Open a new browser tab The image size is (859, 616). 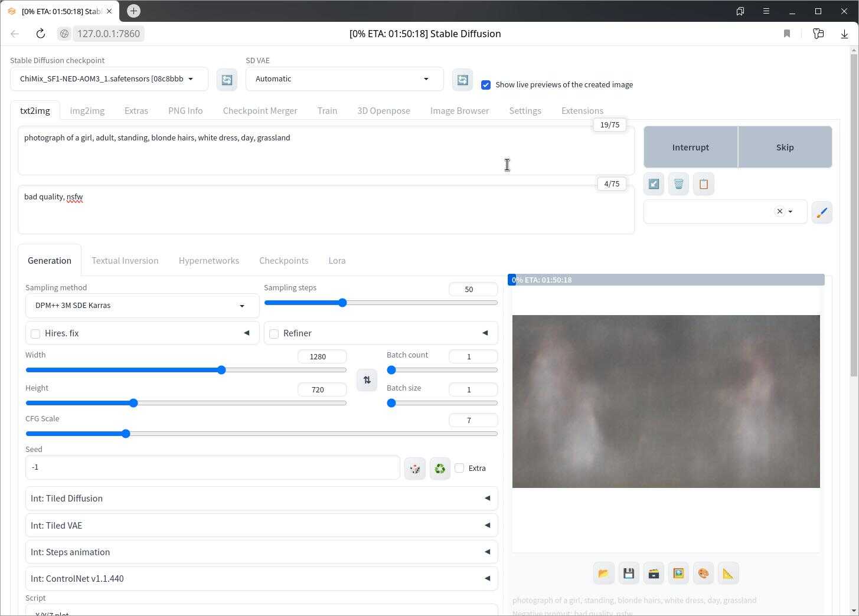pyautogui.click(x=133, y=11)
